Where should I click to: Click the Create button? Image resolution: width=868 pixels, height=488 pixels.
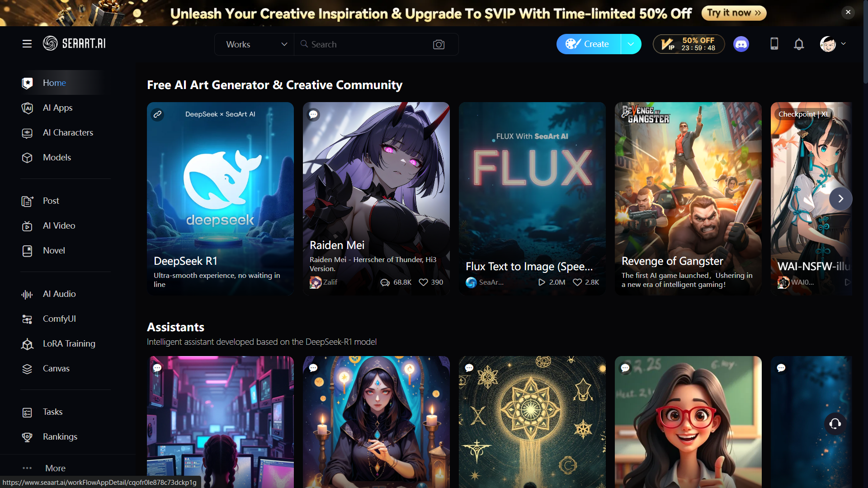589,44
